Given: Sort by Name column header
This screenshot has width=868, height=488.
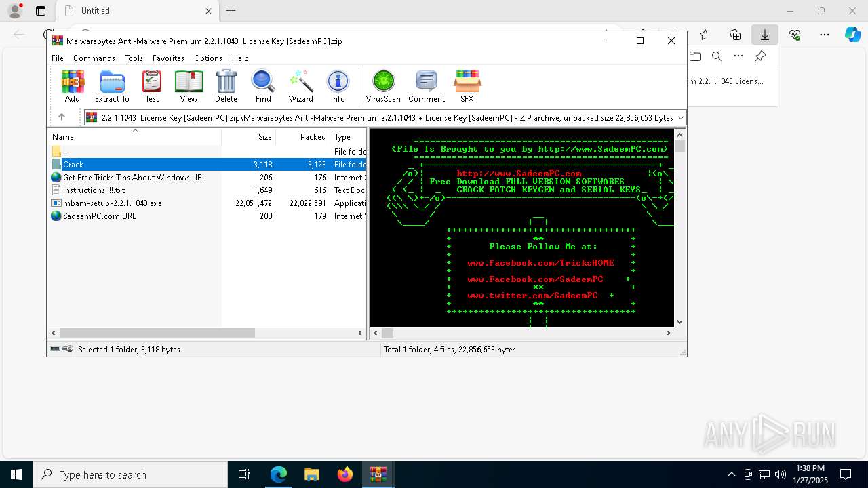Looking at the screenshot, I should coord(134,136).
